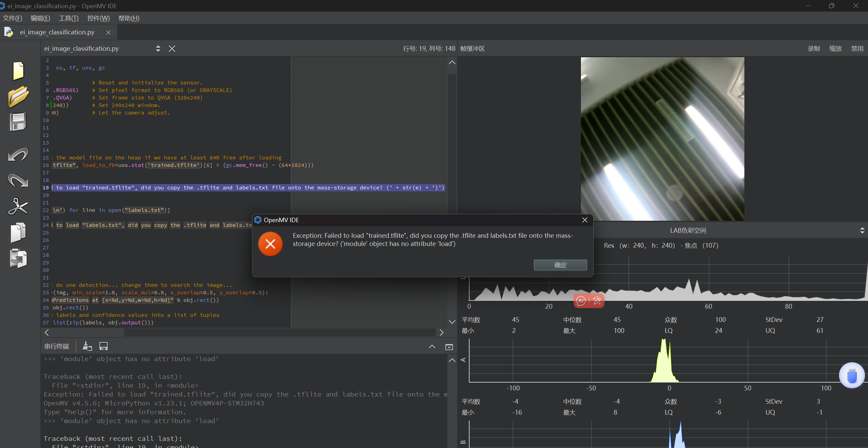
Task: Click the 行号: 19, 列号: 148 indicator
Action: [429, 49]
